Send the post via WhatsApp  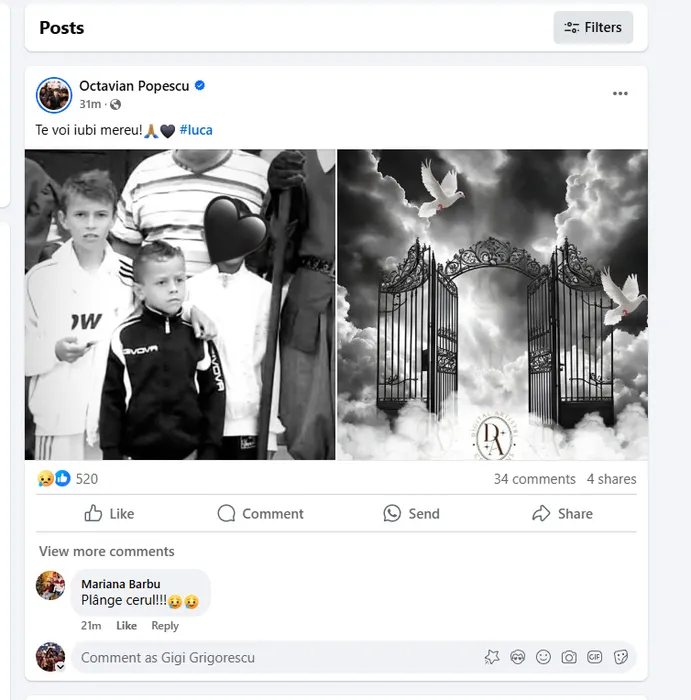click(411, 514)
